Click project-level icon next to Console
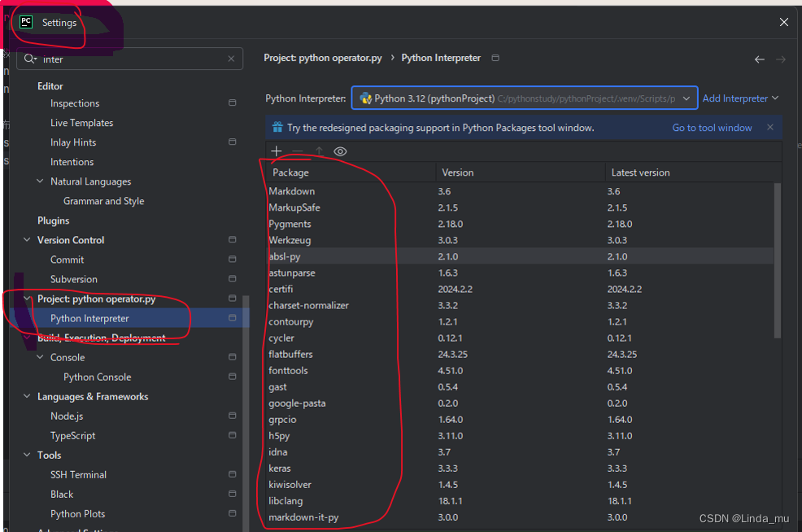 pos(232,356)
